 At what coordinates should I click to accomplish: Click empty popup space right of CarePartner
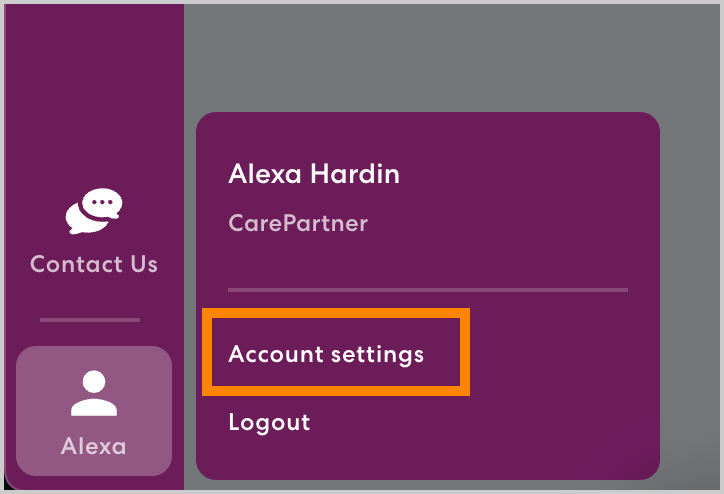(500, 222)
